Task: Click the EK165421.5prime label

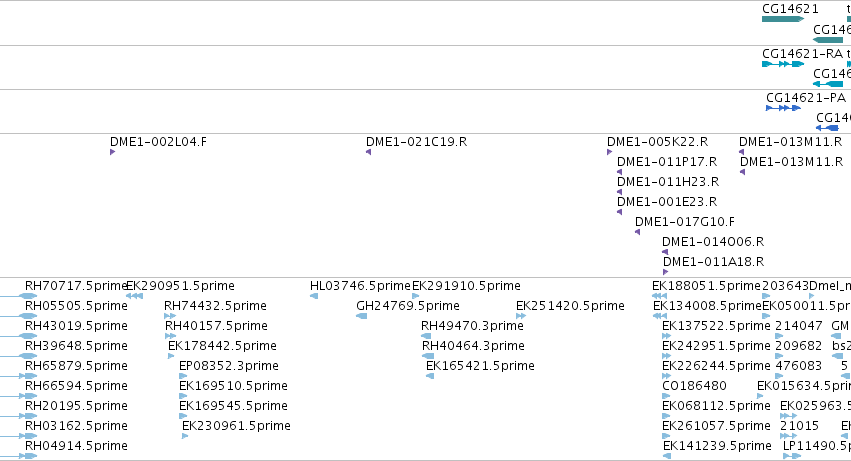Action: (480, 366)
